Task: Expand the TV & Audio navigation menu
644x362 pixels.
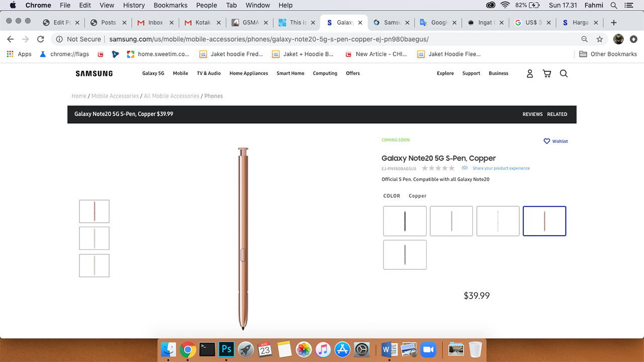Action: 209,73
